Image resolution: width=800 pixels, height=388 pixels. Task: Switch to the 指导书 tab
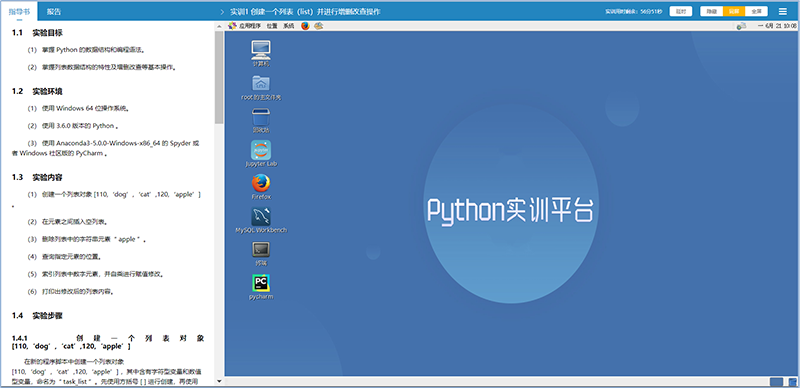click(x=19, y=11)
